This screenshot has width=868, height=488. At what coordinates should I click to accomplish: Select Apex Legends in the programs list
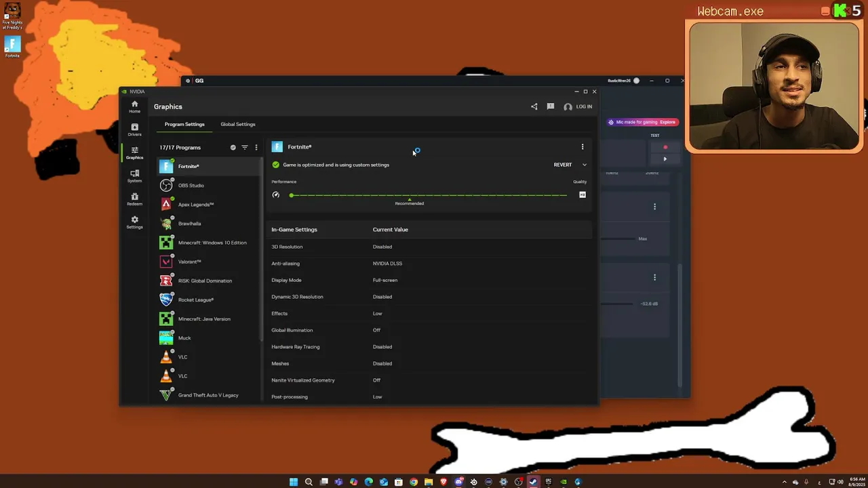[210, 204]
